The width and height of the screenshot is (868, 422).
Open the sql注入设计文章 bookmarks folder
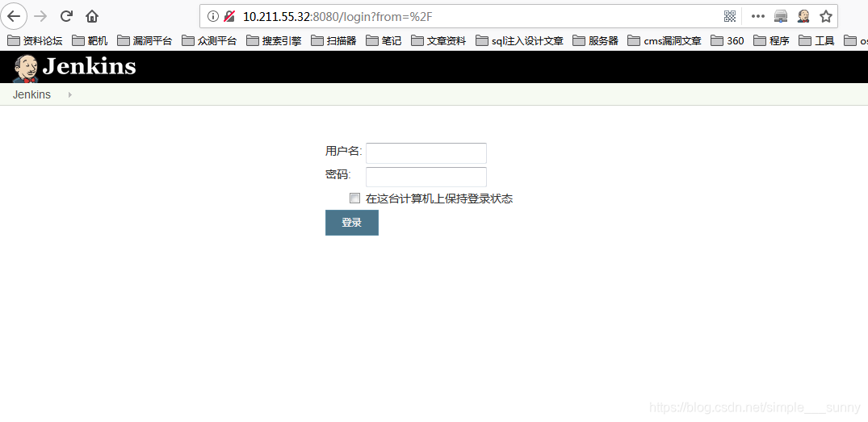pos(519,40)
